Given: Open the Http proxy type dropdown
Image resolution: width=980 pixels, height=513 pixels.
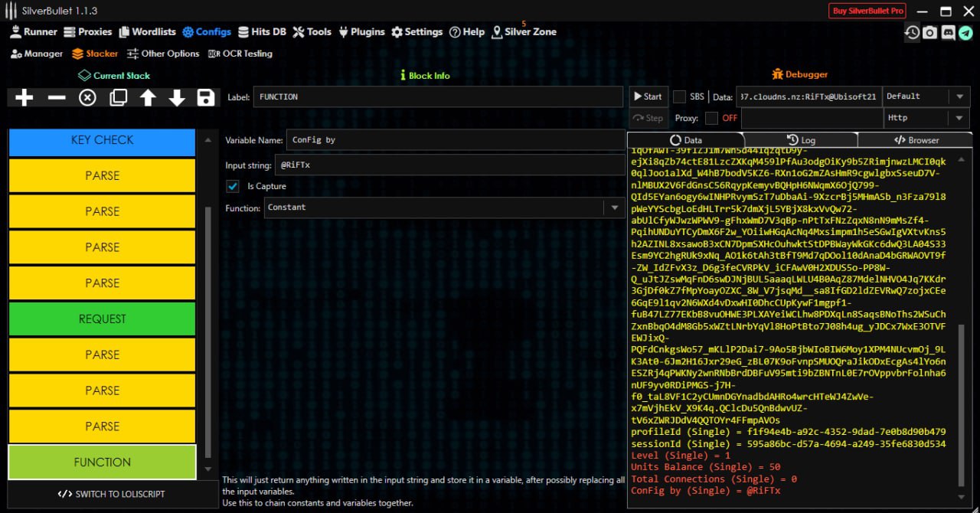Looking at the screenshot, I should tap(959, 118).
